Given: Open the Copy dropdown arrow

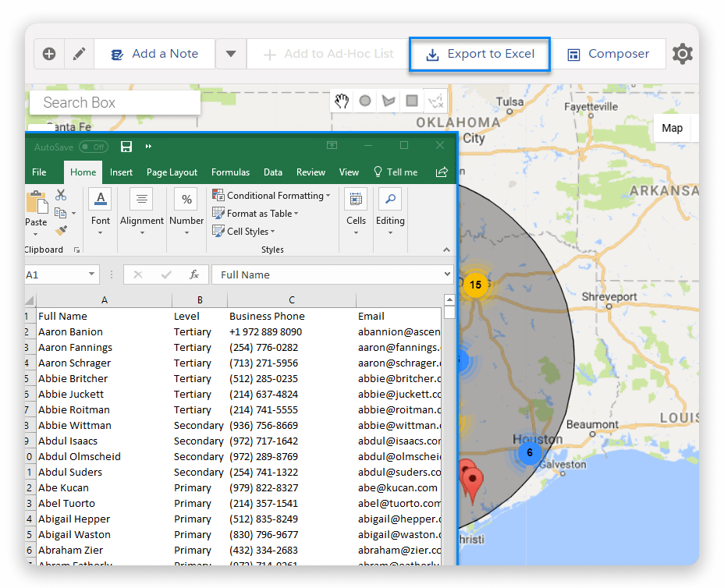Looking at the screenshot, I should pos(73,213).
